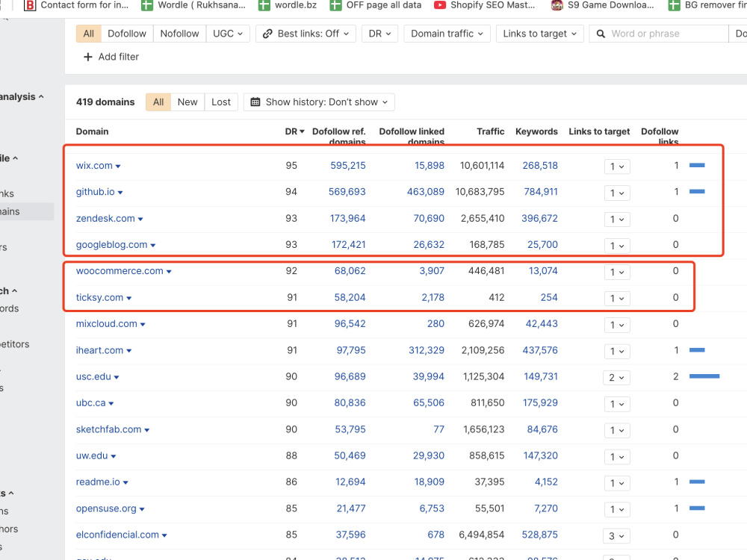Click 528,875 keywords for elconfidencial.com
This screenshot has width=747, height=560.
point(540,535)
